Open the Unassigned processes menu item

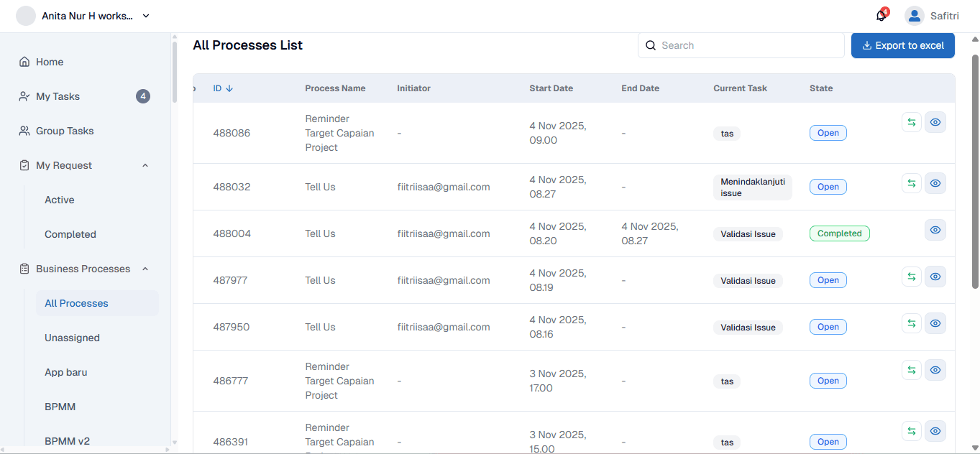pyautogui.click(x=72, y=338)
